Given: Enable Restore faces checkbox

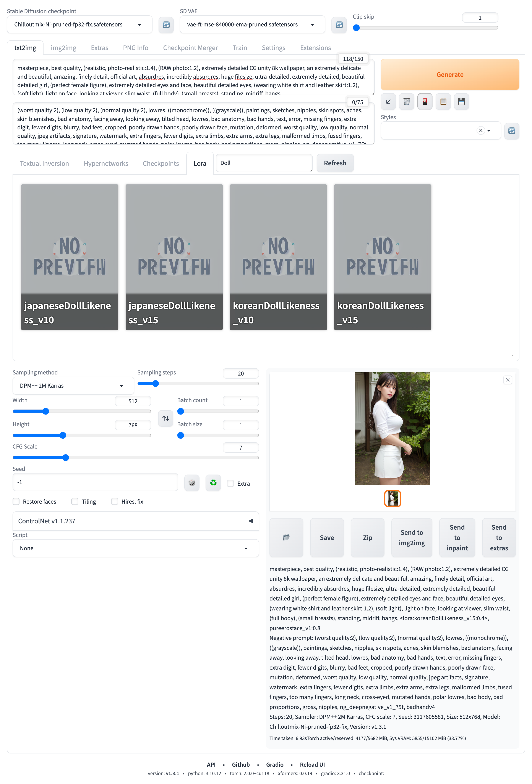Looking at the screenshot, I should (x=16, y=502).
